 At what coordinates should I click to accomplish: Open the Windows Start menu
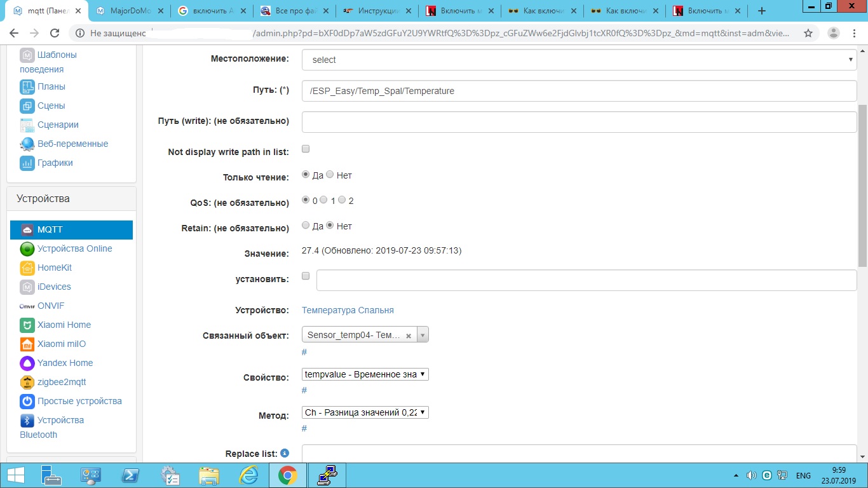coord(15,475)
